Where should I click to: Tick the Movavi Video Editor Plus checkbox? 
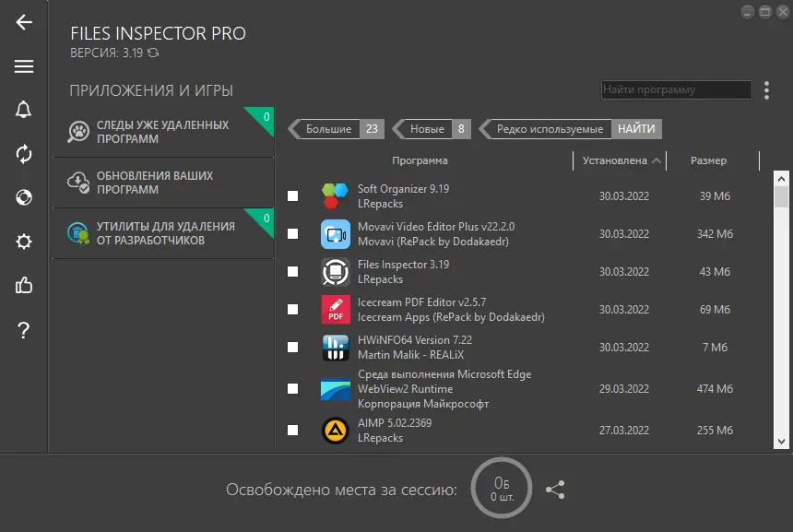point(292,234)
